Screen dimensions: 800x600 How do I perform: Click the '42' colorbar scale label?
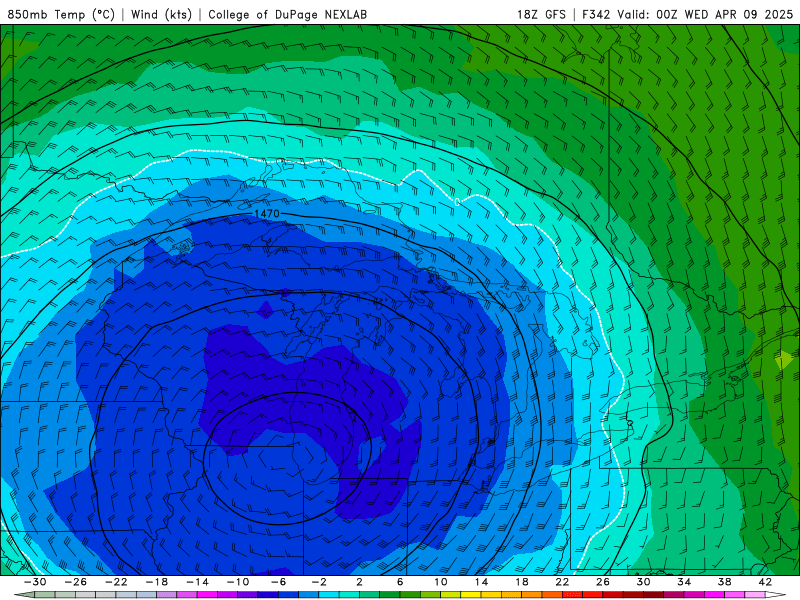765,582
